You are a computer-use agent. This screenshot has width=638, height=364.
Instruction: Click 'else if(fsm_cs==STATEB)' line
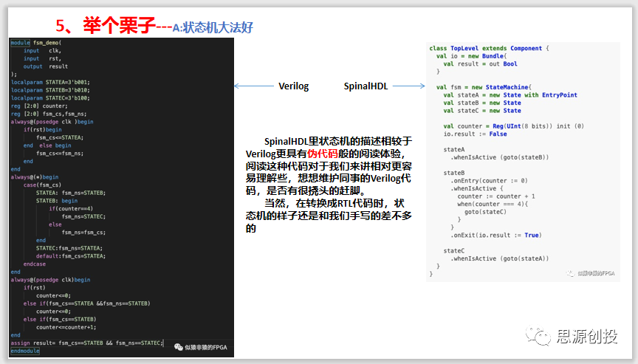(60, 319)
